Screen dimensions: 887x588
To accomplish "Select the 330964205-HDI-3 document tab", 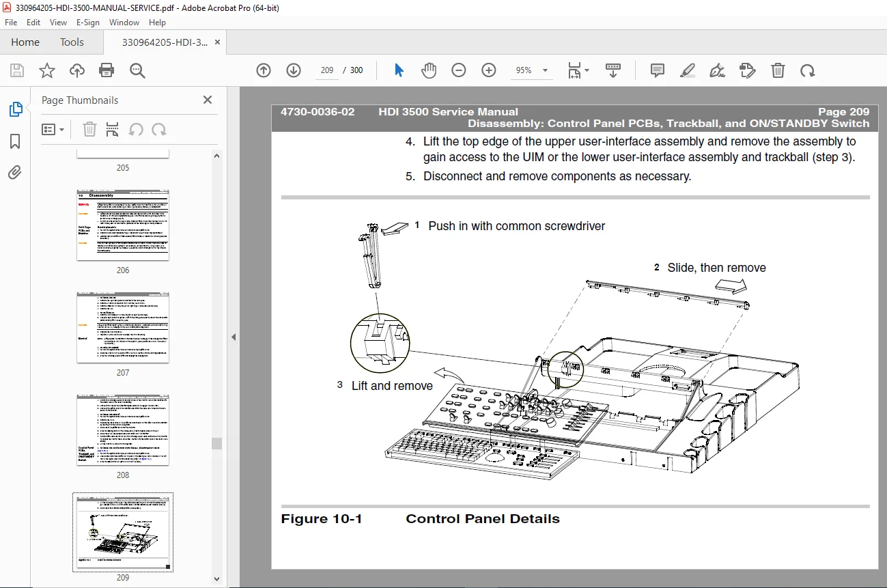I will [x=165, y=42].
